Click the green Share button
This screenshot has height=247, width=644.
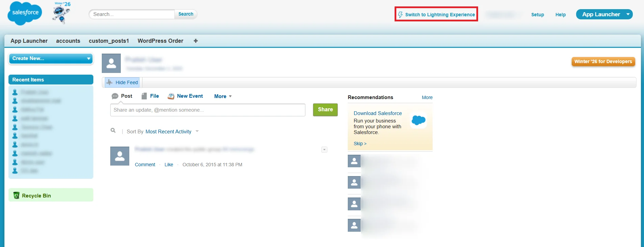point(325,110)
